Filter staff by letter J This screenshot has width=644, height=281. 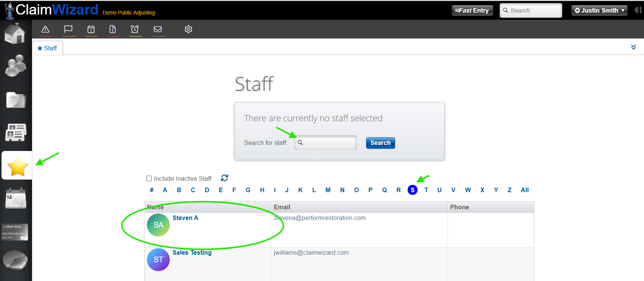287,190
